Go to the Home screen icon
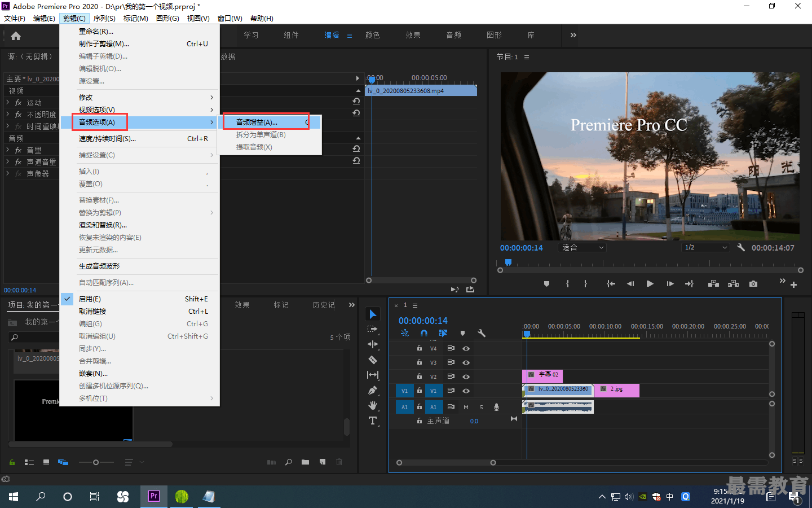812x508 pixels. click(16, 36)
